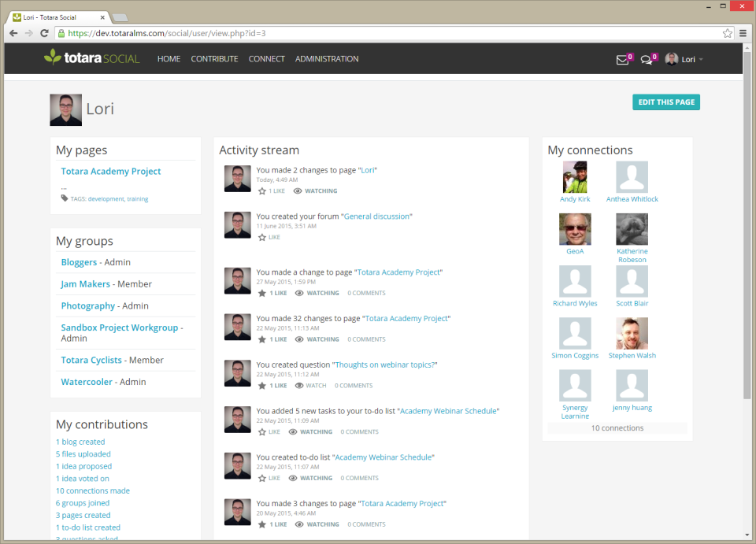This screenshot has height=544, width=756.
Task: Click Lori's large profile picture
Action: pyautogui.click(x=65, y=110)
